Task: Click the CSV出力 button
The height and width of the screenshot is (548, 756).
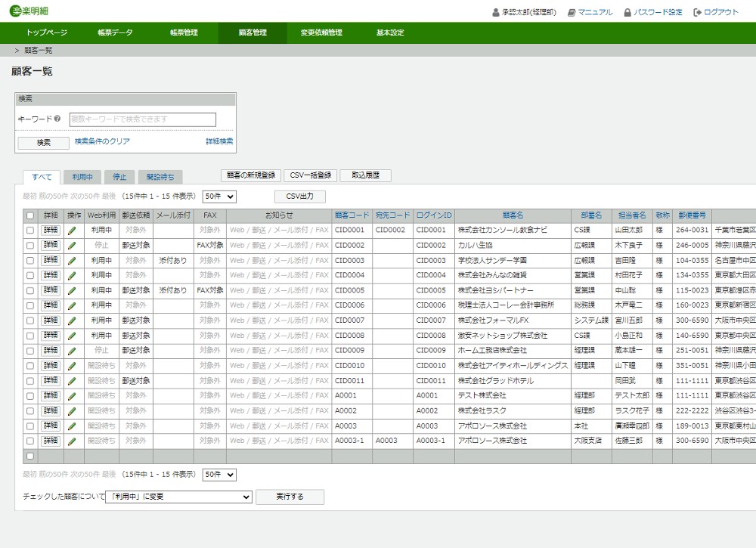Action: click(299, 197)
